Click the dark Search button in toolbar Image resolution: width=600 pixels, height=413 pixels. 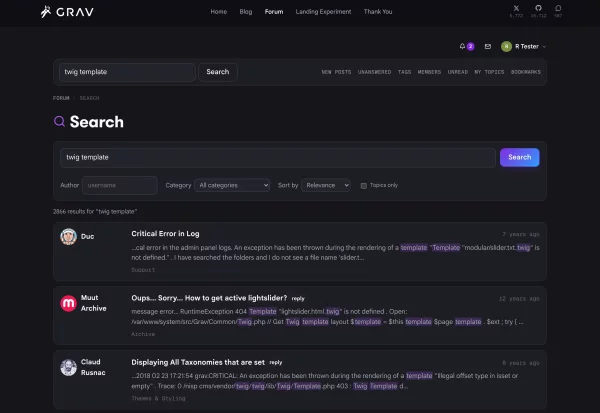tap(218, 72)
